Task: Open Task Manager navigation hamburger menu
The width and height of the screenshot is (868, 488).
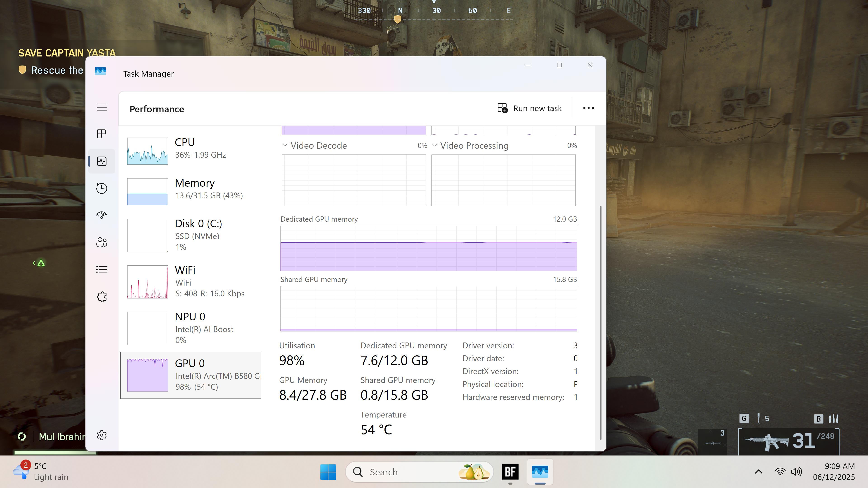Action: 102,107
